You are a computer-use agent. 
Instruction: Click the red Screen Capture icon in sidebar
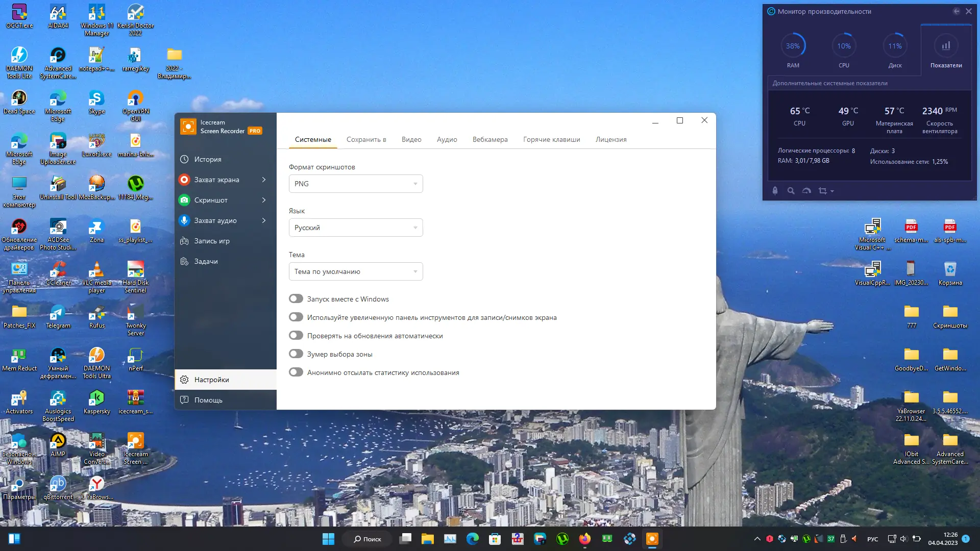[x=184, y=180]
